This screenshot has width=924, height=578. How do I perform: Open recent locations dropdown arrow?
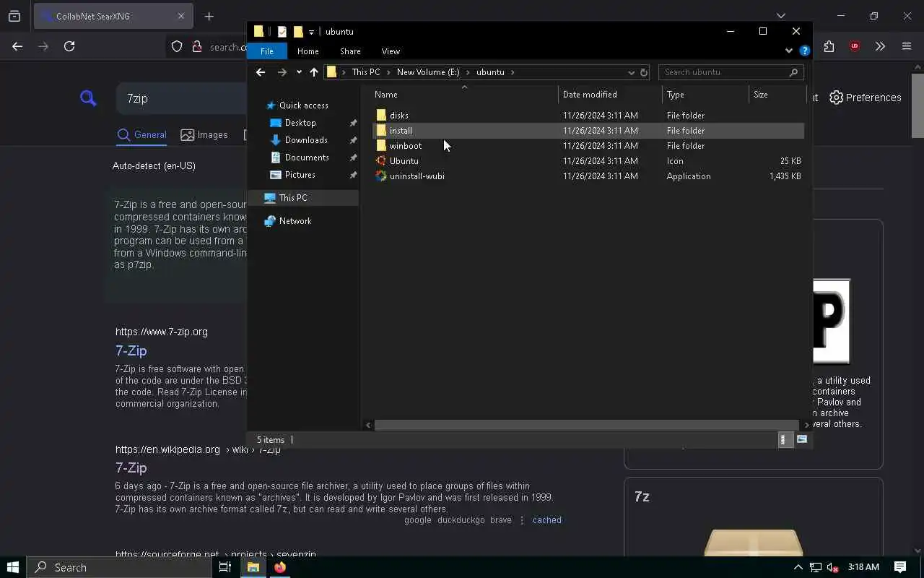[x=299, y=72]
